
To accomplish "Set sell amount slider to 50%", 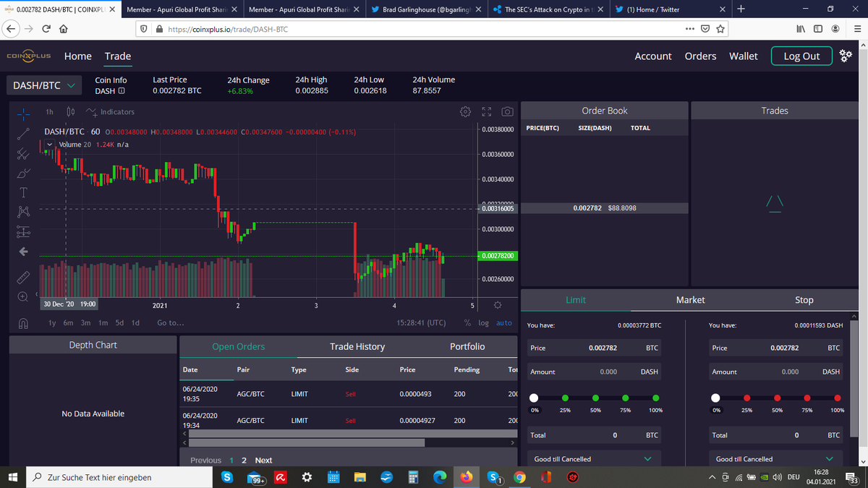I will tap(777, 398).
